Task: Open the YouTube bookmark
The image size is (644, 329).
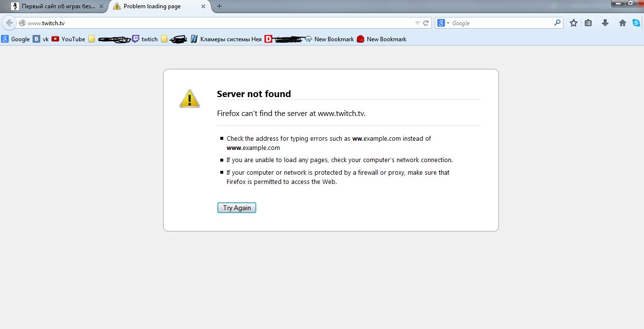Action: (68, 39)
